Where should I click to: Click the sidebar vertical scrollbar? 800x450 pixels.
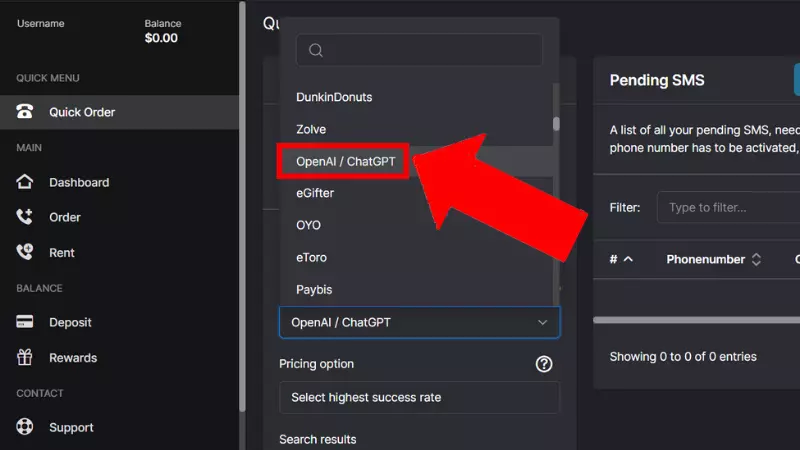pos(242,206)
